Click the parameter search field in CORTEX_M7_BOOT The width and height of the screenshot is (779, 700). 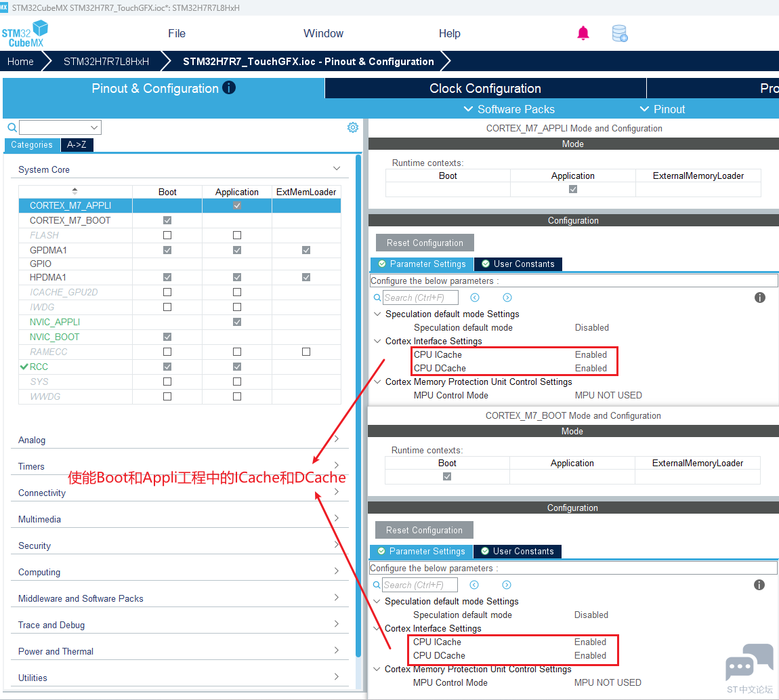pos(420,585)
